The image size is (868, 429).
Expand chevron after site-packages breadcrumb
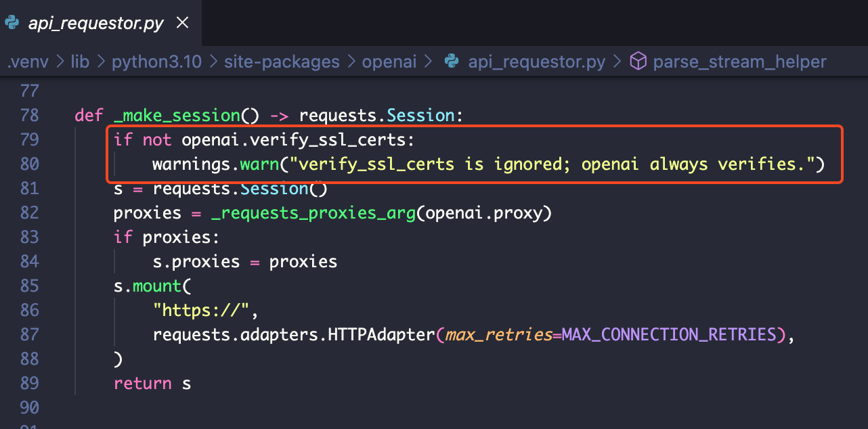tap(351, 62)
